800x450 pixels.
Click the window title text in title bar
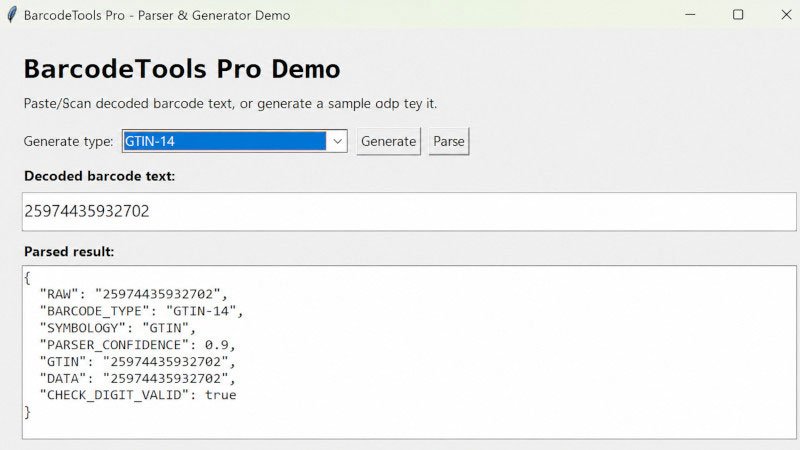(157, 15)
